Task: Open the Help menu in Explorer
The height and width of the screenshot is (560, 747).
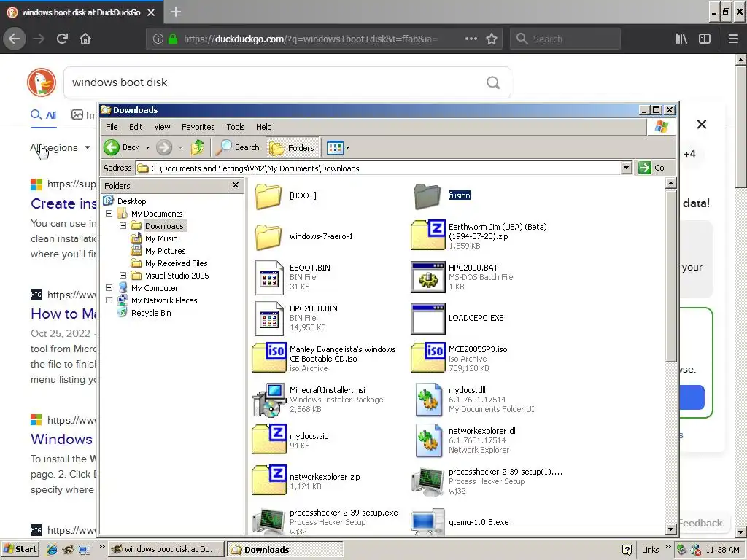Action: (263, 127)
